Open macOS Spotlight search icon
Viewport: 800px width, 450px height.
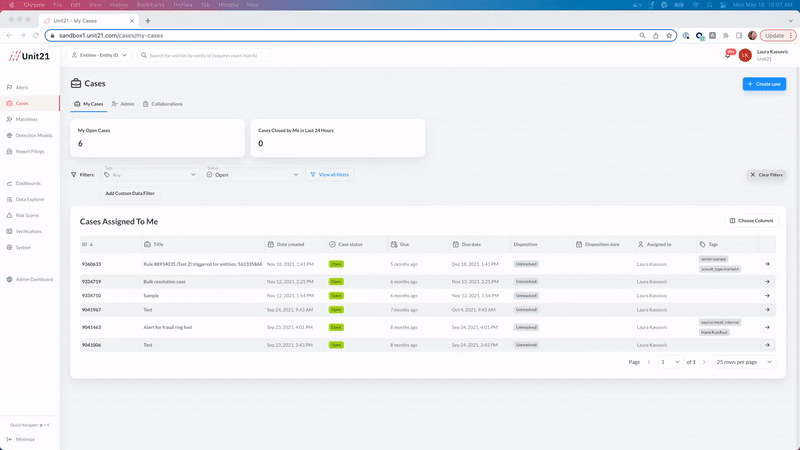710,5
